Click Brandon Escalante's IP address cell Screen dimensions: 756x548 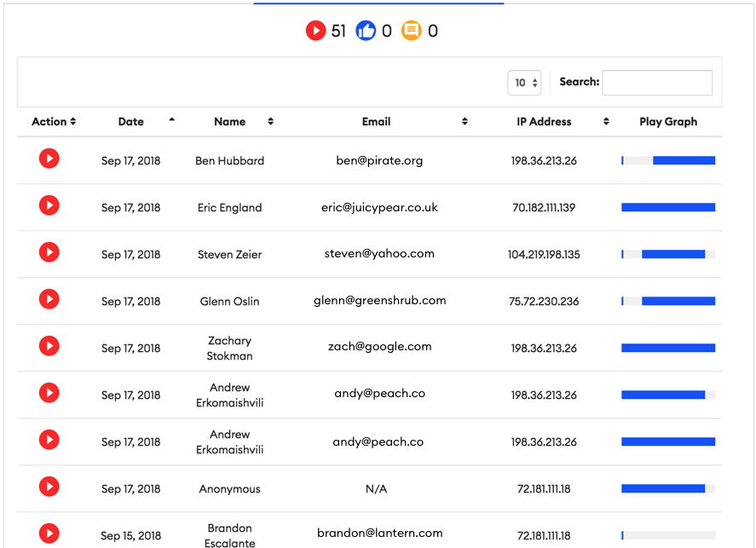pos(544,535)
